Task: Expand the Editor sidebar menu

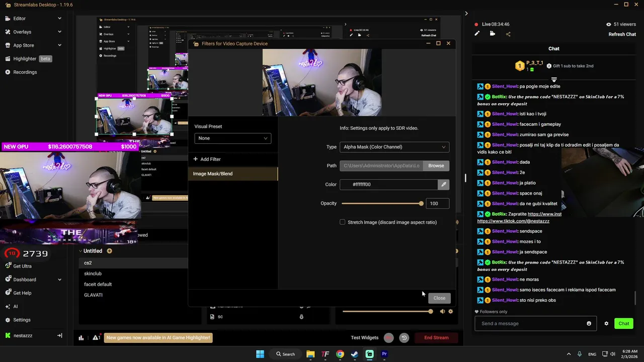Action: click(59, 19)
